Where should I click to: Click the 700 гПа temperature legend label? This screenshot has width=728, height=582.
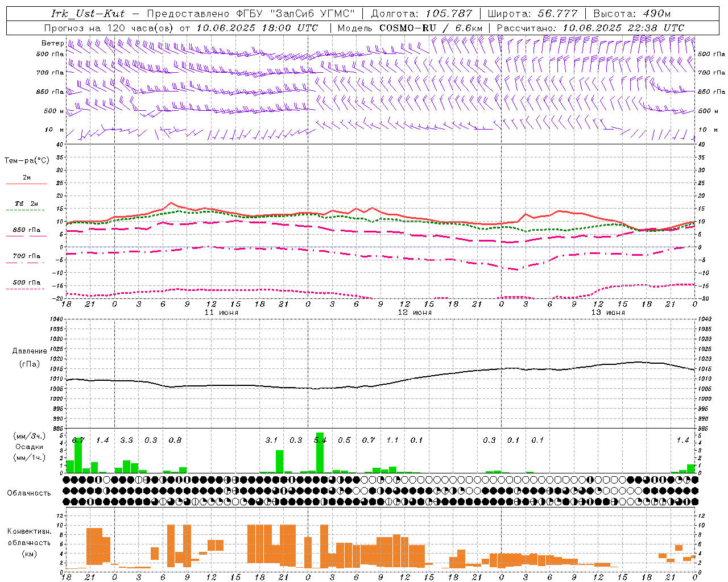27,256
